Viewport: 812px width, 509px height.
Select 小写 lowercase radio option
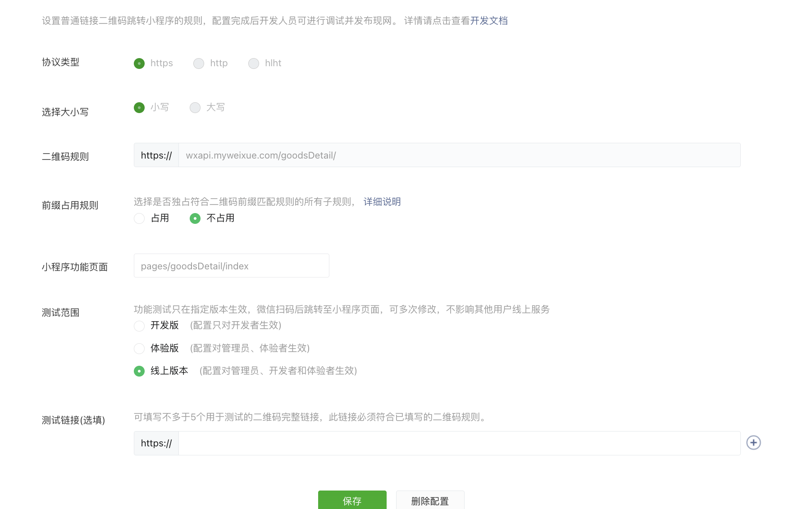[139, 108]
